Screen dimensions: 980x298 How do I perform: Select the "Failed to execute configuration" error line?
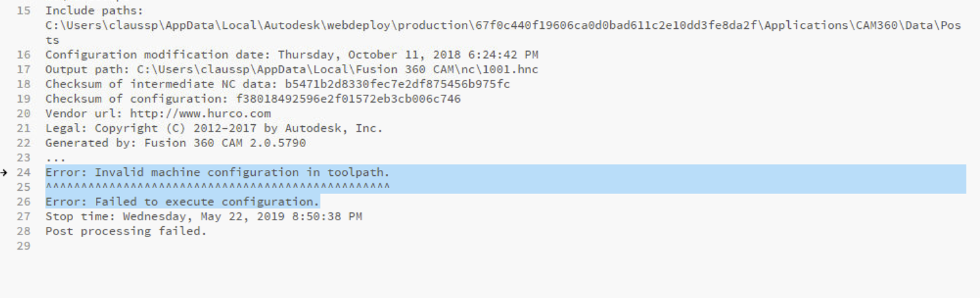[182, 202]
